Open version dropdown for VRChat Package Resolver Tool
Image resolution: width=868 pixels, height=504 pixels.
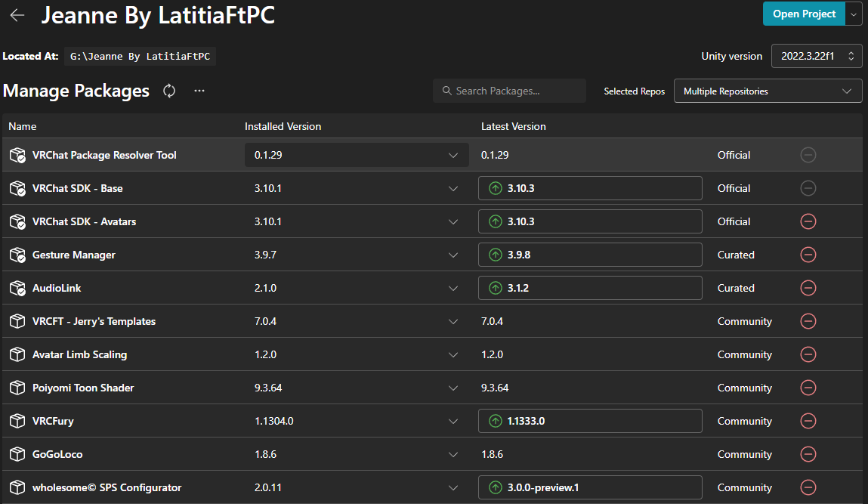click(x=357, y=155)
